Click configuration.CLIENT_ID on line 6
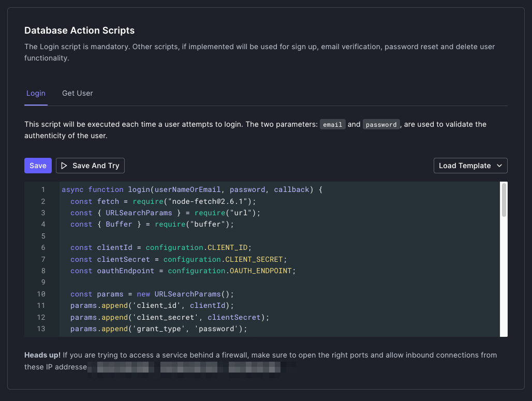 pos(198,248)
